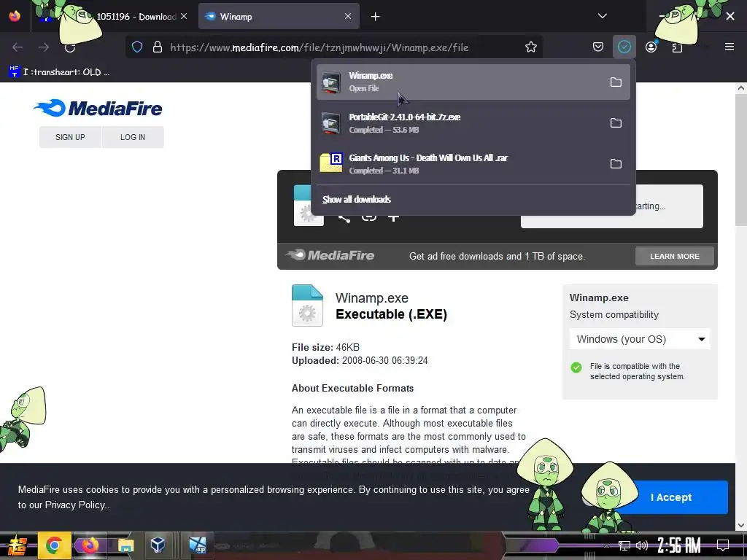Open Firefox from the taskbar

pos(90,545)
